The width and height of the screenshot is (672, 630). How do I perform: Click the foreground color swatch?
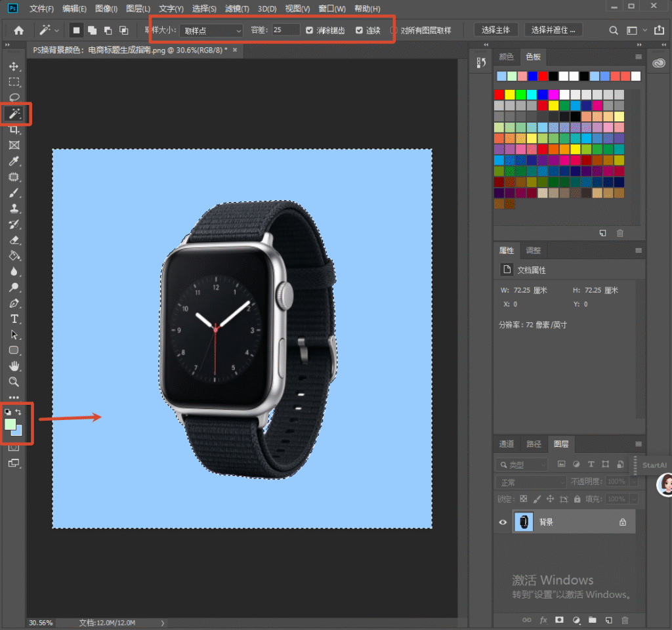[x=10, y=424]
